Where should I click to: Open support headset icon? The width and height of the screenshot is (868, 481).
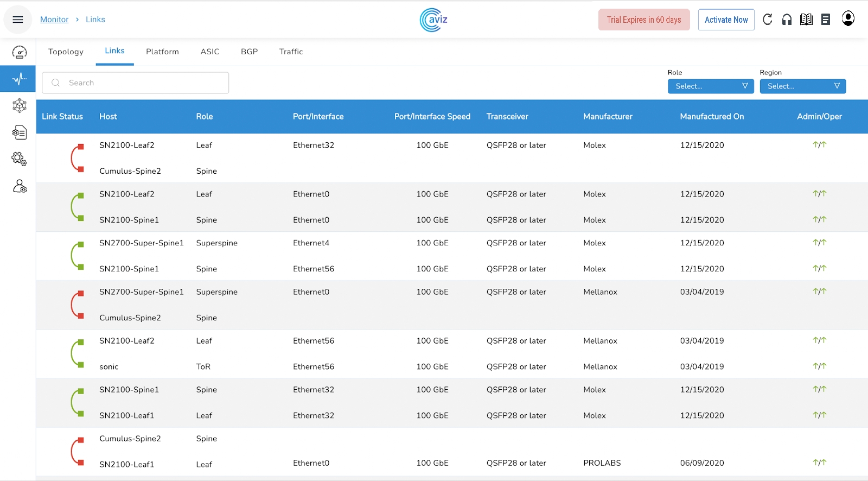point(787,20)
